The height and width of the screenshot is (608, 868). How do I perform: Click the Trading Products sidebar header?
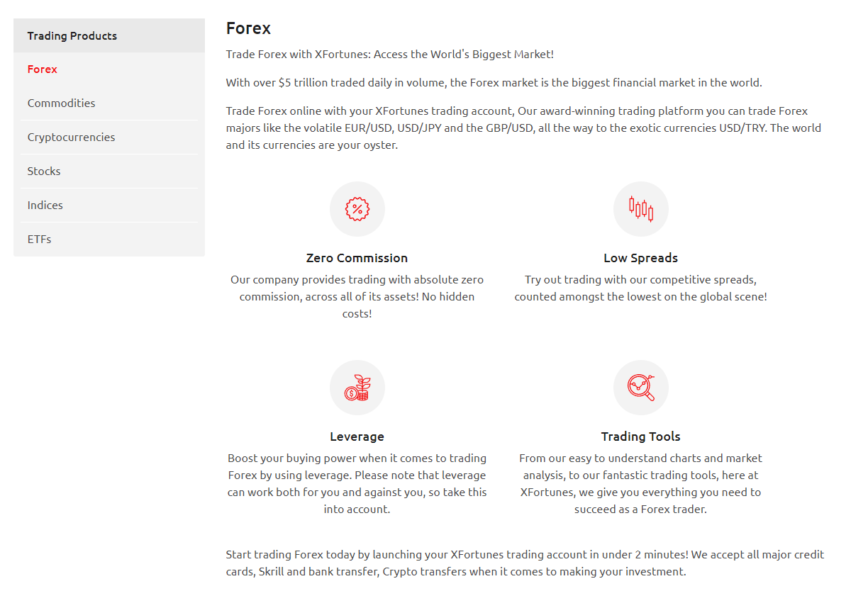pyautogui.click(x=109, y=35)
